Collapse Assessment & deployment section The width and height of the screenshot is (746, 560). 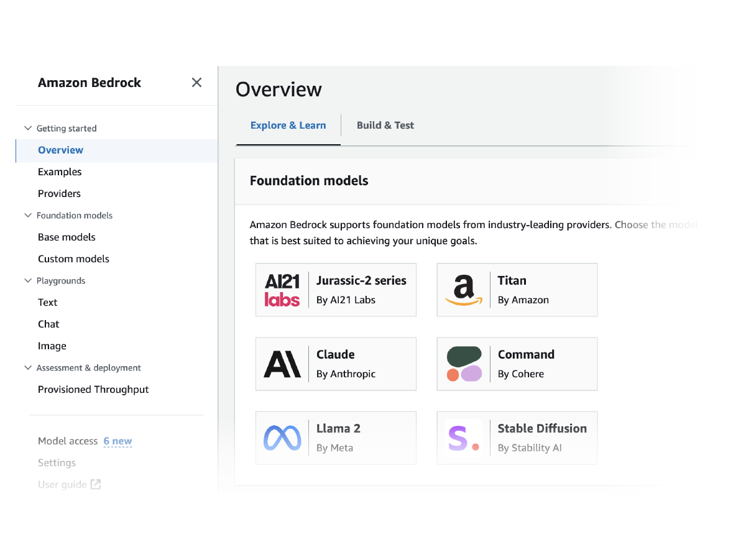point(27,367)
